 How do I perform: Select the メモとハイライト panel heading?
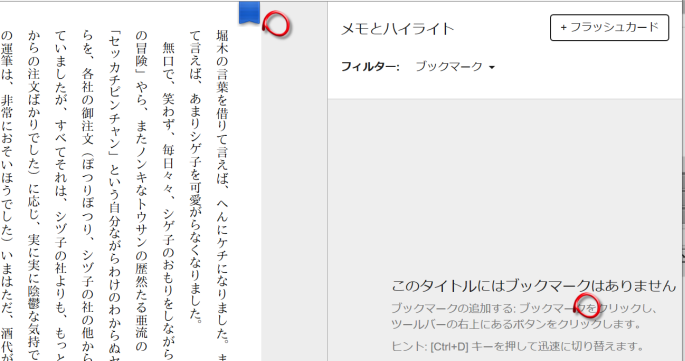tap(397, 29)
